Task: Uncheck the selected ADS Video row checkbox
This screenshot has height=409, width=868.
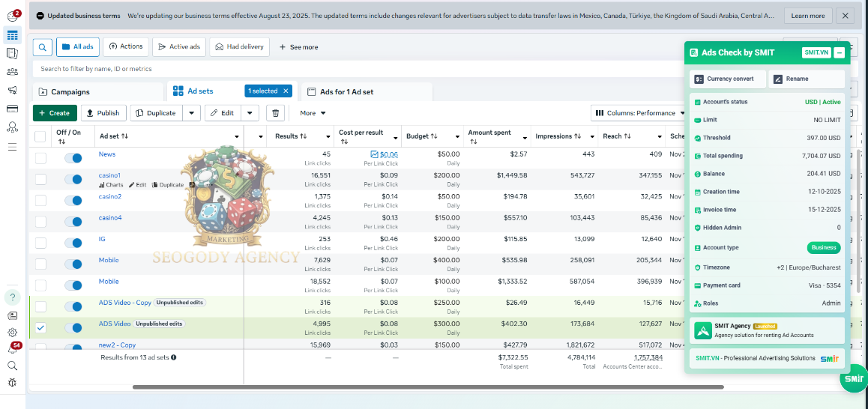Action: 40,328
